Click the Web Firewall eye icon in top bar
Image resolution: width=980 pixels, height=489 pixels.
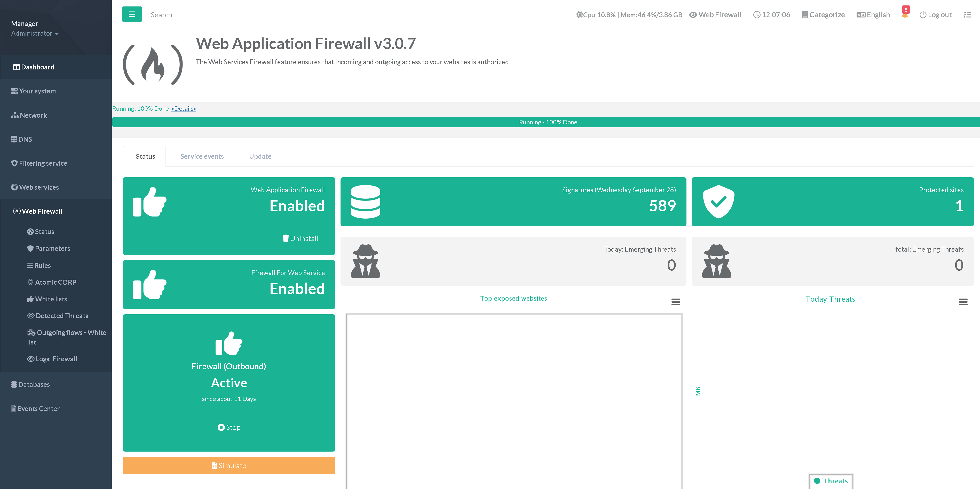click(693, 15)
